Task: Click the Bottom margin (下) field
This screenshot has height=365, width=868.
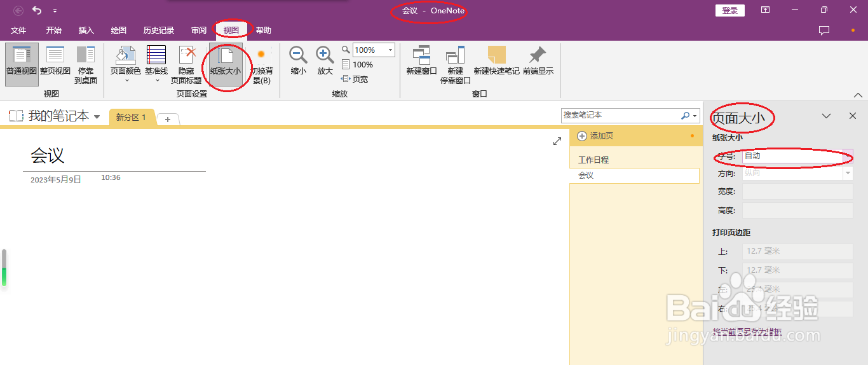Action: (x=797, y=270)
